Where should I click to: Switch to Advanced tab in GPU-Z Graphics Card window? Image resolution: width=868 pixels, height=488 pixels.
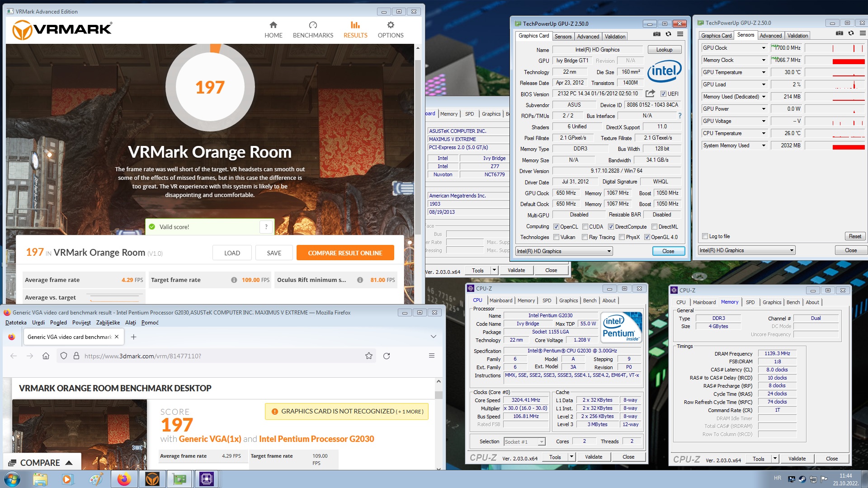[588, 37]
